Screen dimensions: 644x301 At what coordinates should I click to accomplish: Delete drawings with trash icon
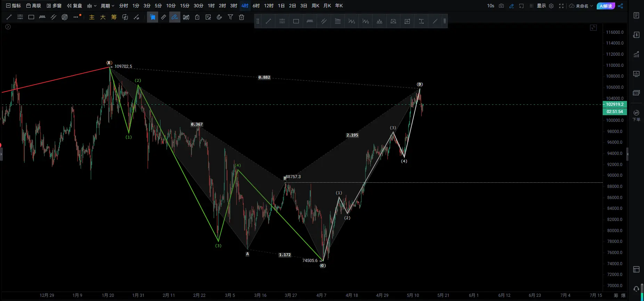[x=242, y=17]
